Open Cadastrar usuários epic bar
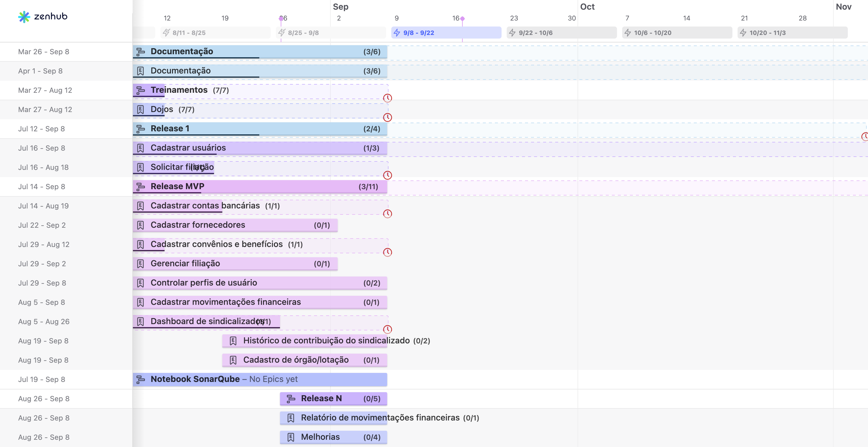Viewport: 868px width, 447px height. [260, 148]
